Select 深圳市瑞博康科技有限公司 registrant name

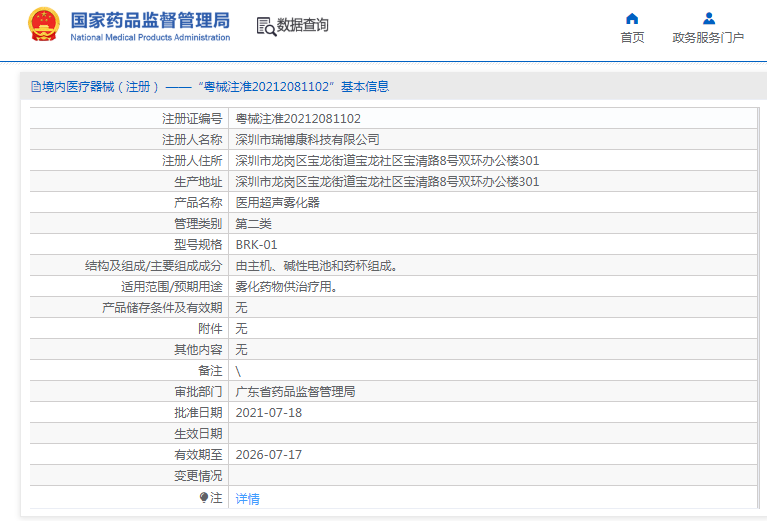307,140
